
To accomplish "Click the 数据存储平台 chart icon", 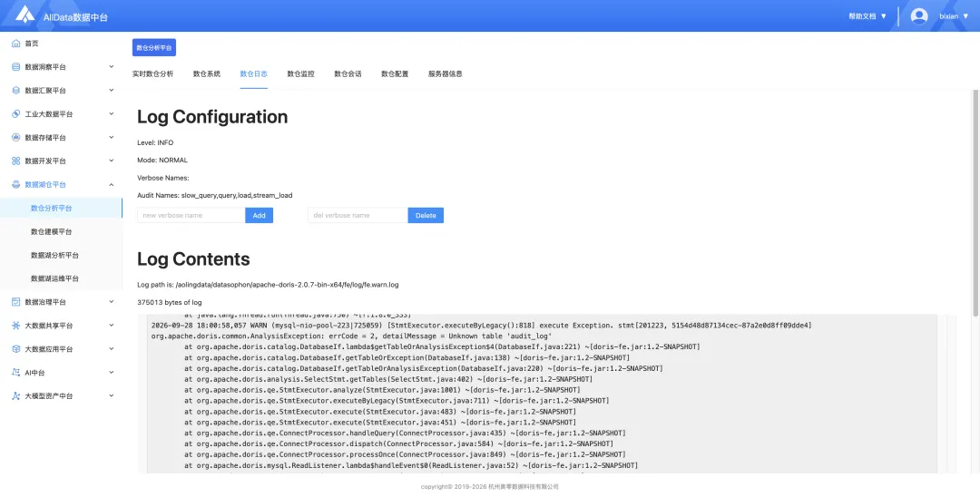I will [x=16, y=137].
